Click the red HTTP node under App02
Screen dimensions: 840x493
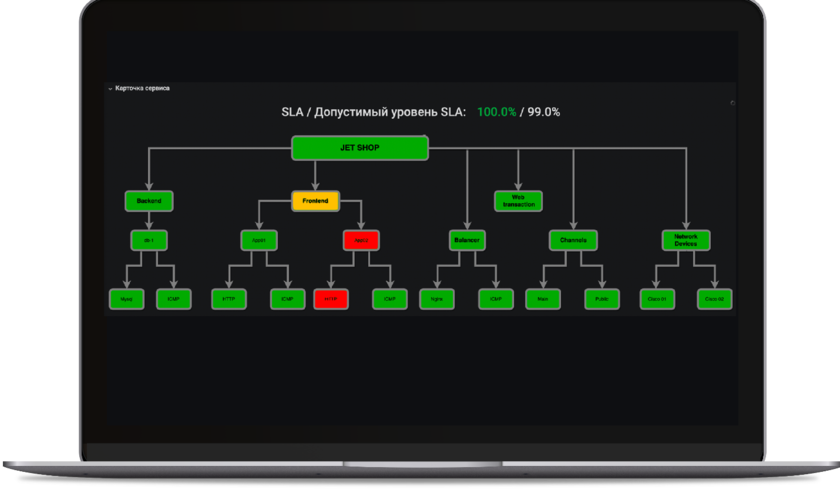[330, 298]
